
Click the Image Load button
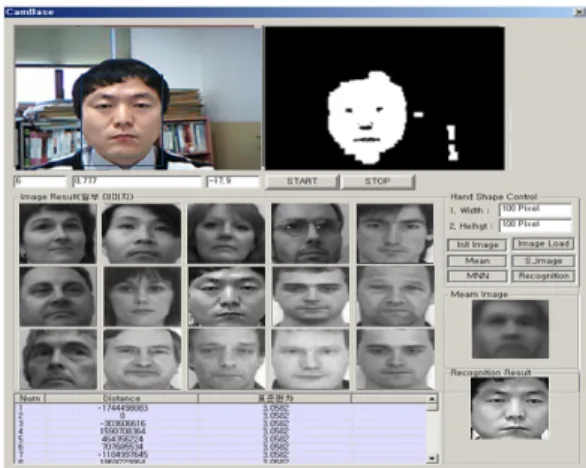click(543, 244)
